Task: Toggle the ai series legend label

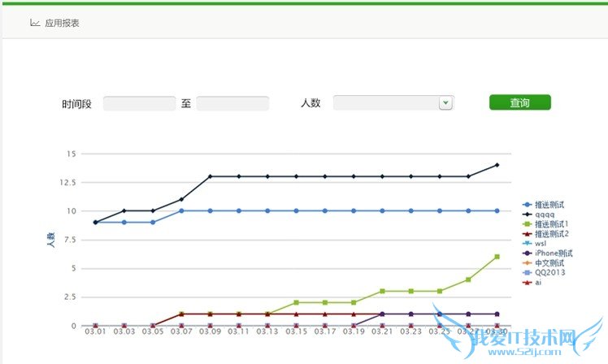Action: [x=538, y=282]
